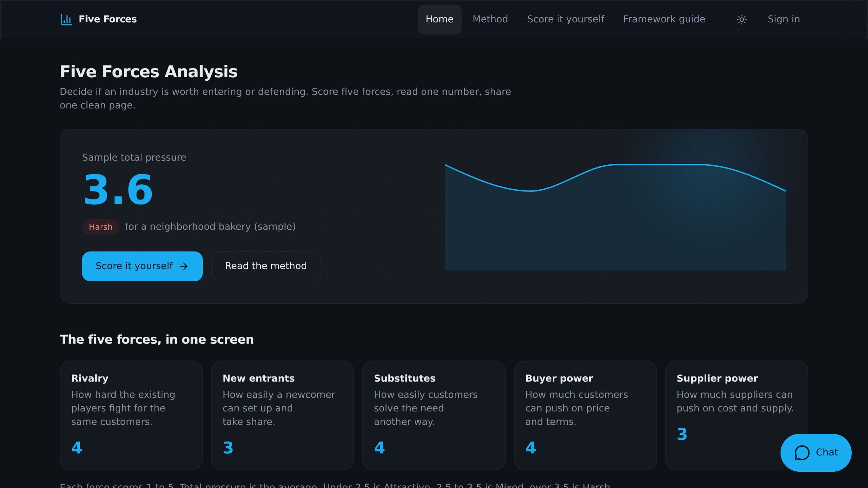
Task: Select the Harsh rating badge
Action: 100,227
